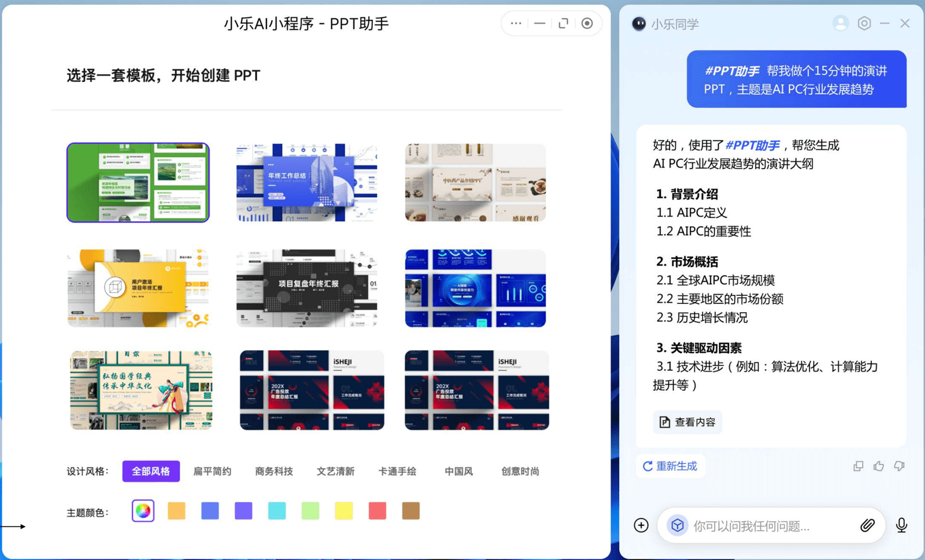Screen dimensions: 925x560
Task: Click the blue cube icon in input bar
Action: [676, 525]
